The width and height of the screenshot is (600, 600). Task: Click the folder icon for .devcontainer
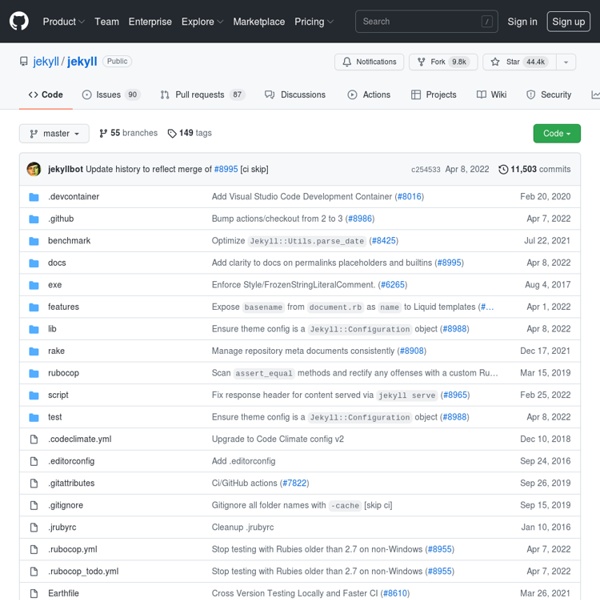(x=34, y=197)
